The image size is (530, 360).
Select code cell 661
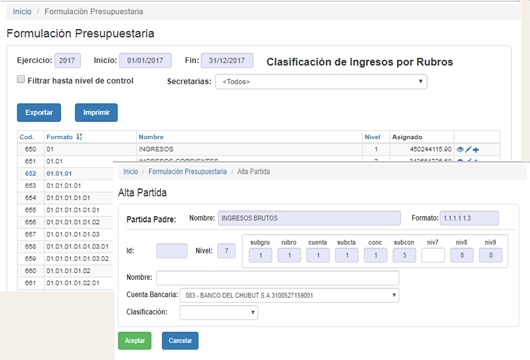(31, 283)
